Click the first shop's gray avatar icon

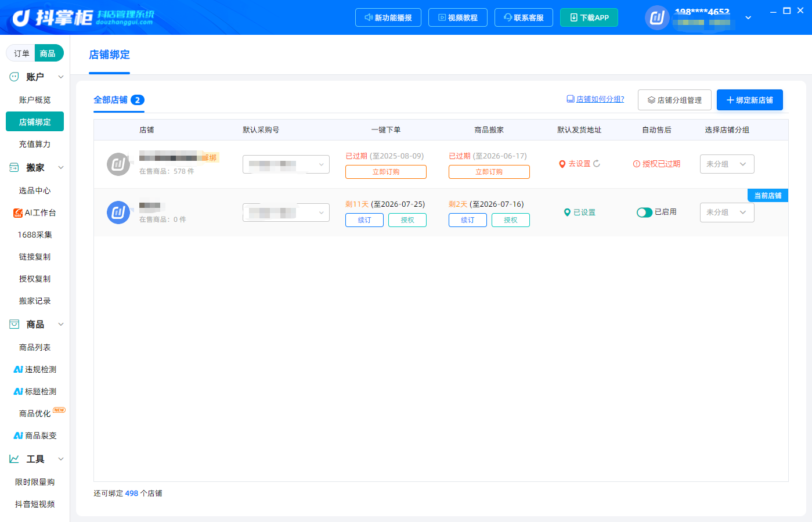(x=118, y=164)
